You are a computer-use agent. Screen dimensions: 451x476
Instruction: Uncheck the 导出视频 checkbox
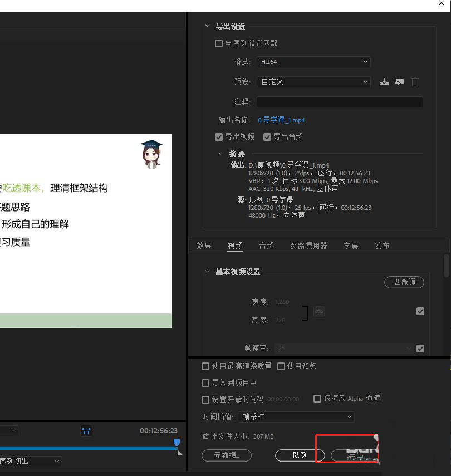219,137
